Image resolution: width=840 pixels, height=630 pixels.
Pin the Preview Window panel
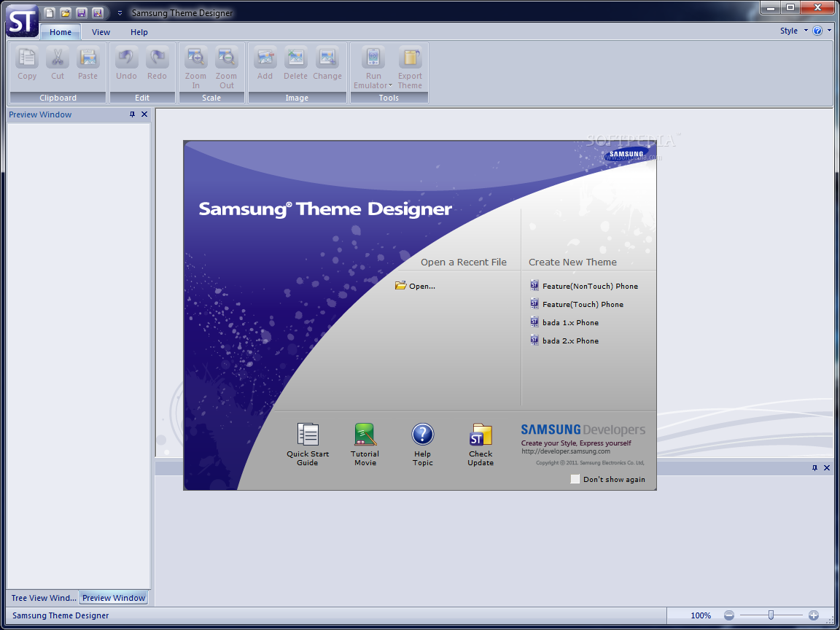132,114
